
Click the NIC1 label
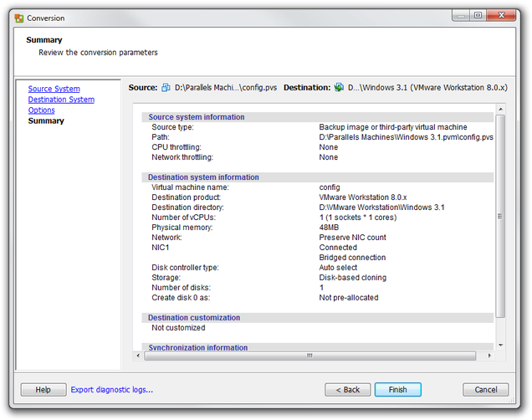coord(160,248)
